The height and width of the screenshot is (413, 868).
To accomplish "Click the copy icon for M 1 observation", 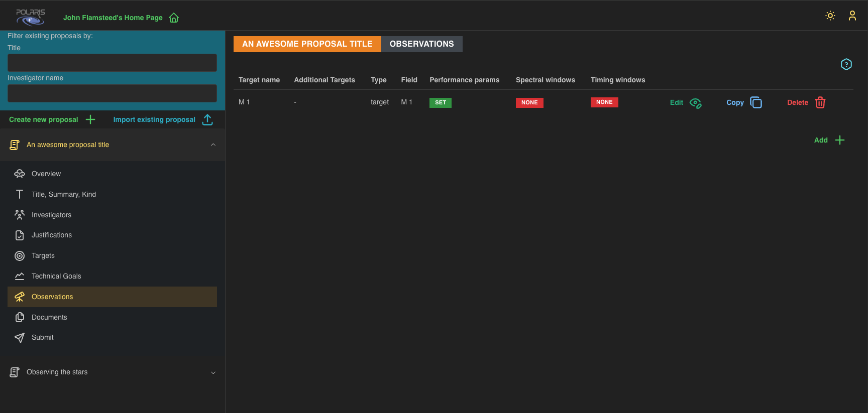I will (755, 102).
